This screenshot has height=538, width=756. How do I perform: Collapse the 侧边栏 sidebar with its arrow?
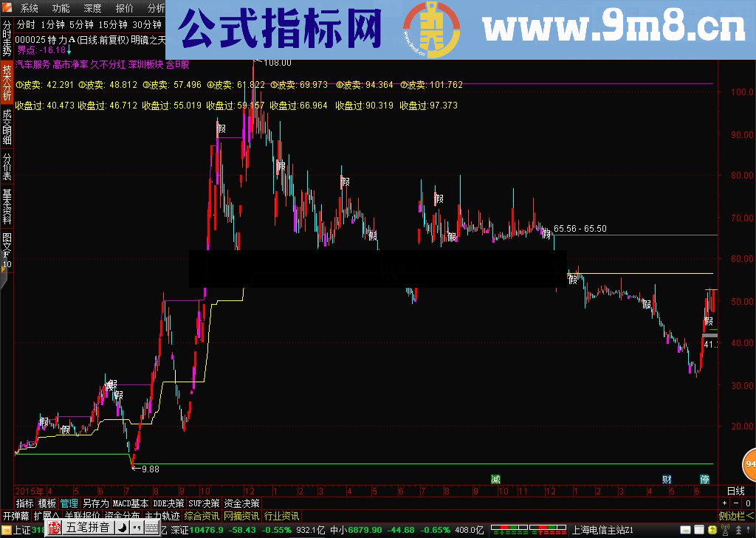[x=749, y=515]
